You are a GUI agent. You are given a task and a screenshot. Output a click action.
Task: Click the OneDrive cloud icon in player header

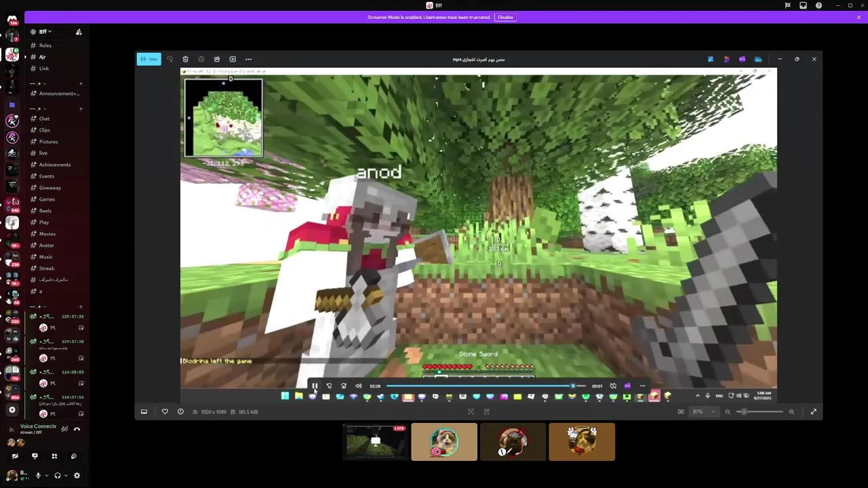[x=758, y=59]
